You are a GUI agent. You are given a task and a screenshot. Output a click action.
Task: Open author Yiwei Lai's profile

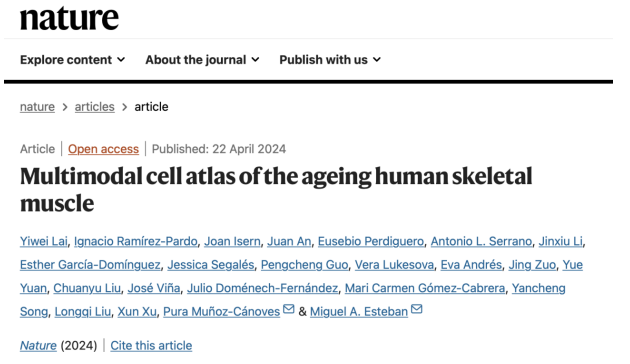click(x=44, y=241)
